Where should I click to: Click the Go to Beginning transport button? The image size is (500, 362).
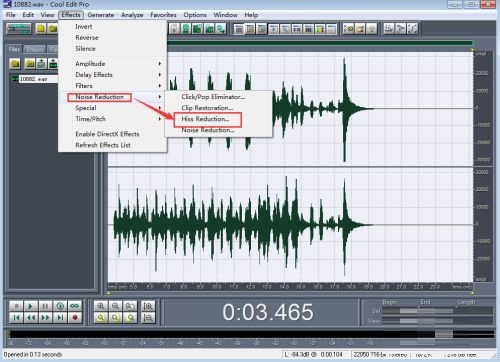[16, 317]
